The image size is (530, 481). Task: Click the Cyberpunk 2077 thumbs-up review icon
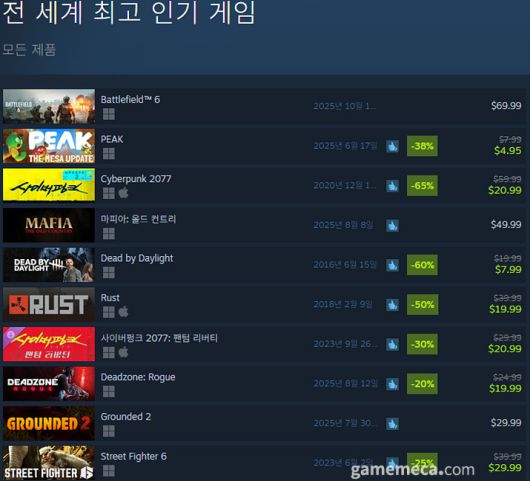click(392, 186)
